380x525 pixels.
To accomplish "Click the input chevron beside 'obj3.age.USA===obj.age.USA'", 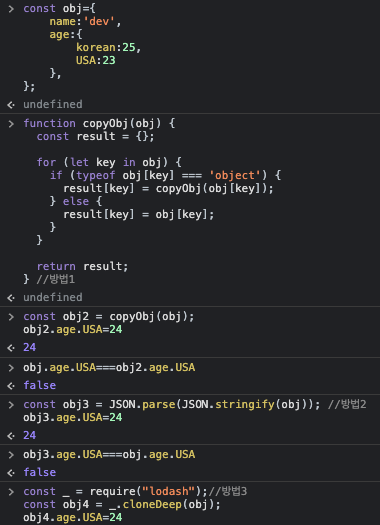I will (x=11, y=455).
